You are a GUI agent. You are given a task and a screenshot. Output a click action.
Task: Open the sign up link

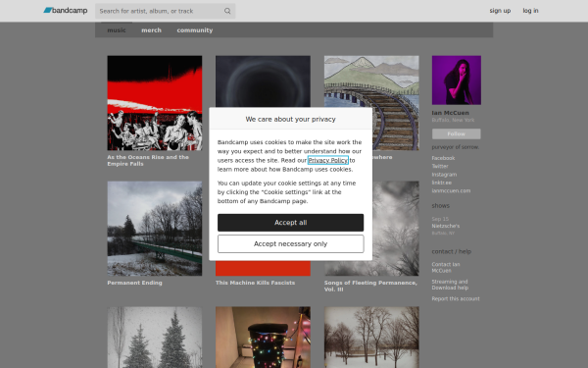coord(500,11)
